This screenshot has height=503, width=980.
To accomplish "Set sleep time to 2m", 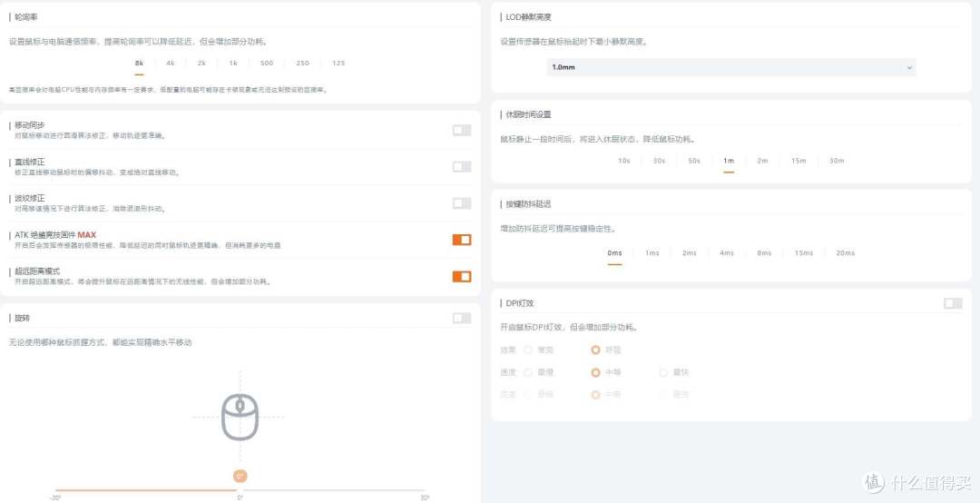I will [x=762, y=161].
